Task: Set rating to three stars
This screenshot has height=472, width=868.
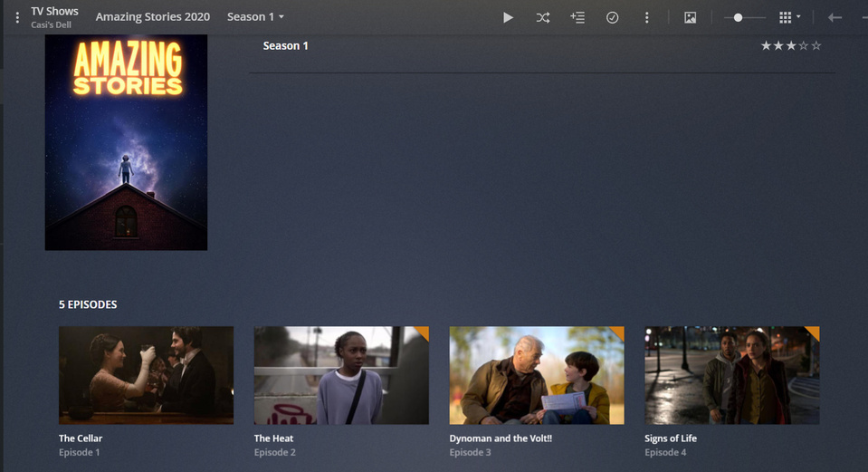Action: 791,46
